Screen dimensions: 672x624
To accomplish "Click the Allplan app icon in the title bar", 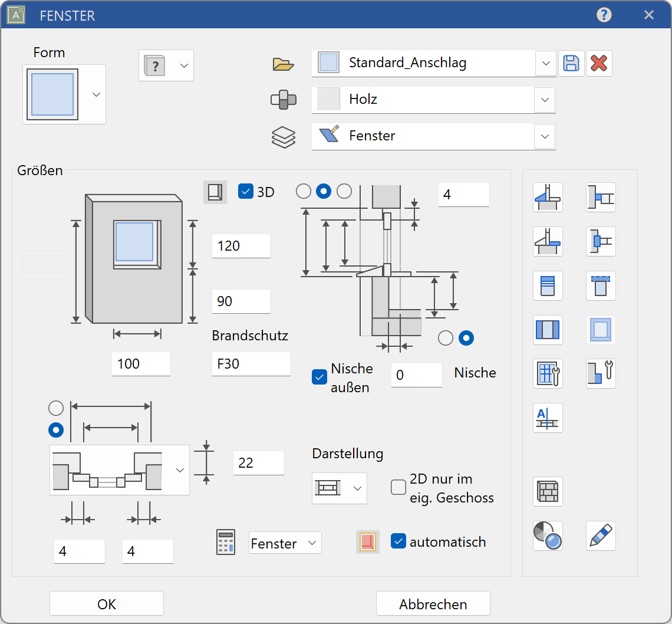I will pos(16,15).
